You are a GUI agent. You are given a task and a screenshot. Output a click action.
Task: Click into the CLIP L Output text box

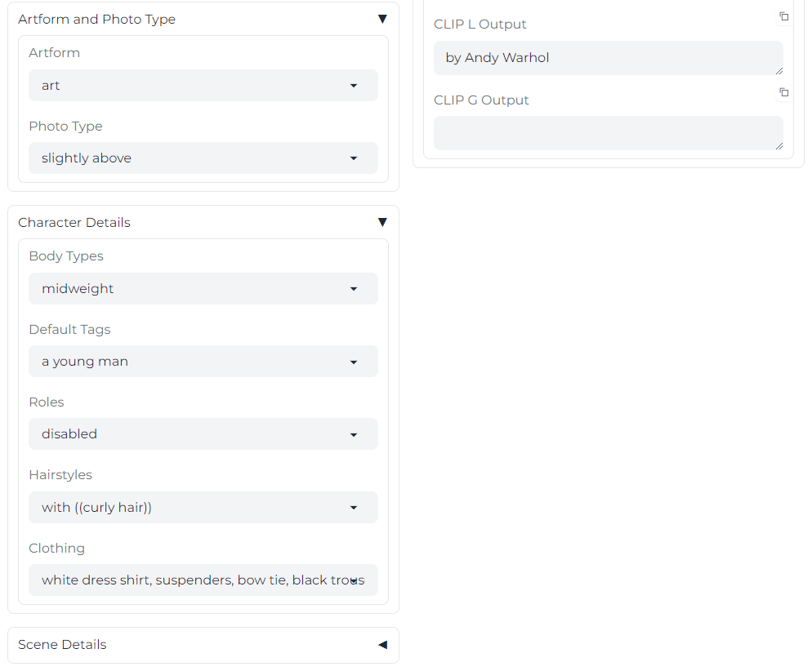click(x=608, y=58)
